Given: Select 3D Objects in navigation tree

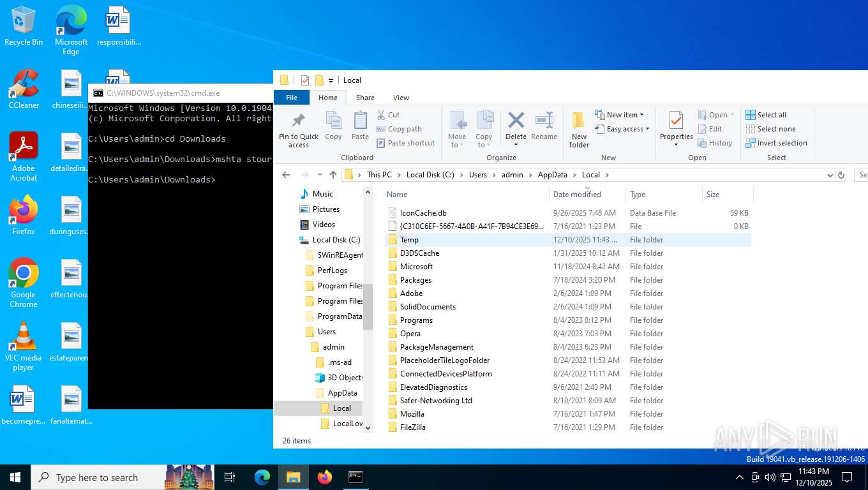Looking at the screenshot, I should point(338,378).
